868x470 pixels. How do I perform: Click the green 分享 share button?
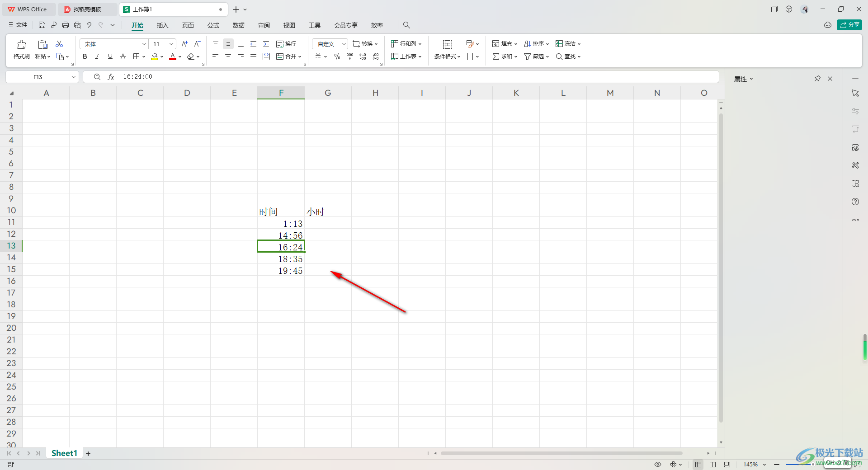pyautogui.click(x=849, y=25)
